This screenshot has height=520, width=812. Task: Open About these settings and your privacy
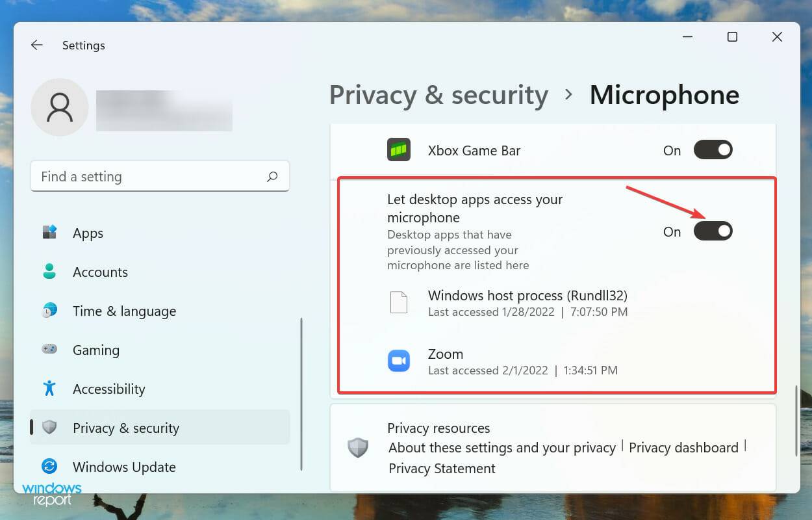click(502, 448)
